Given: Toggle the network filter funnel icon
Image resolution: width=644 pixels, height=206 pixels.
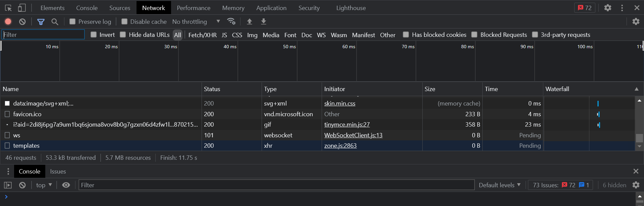Looking at the screenshot, I should coord(41,22).
